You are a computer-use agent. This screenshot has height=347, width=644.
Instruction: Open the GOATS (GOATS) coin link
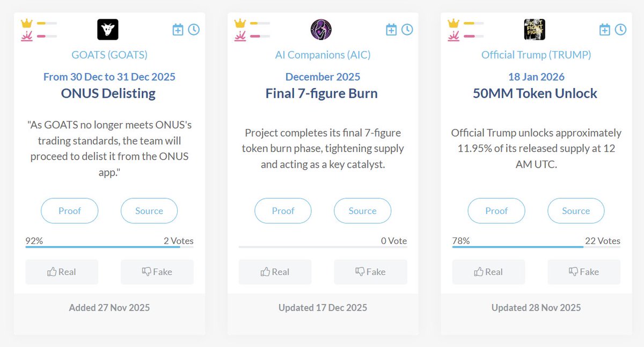pos(109,55)
